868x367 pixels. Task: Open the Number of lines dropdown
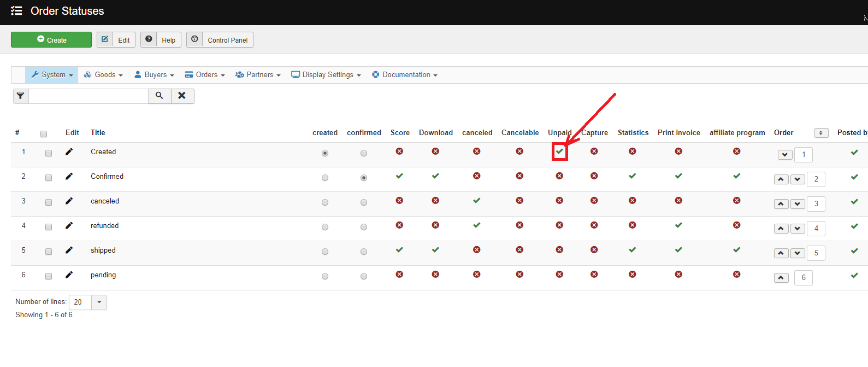coord(99,302)
